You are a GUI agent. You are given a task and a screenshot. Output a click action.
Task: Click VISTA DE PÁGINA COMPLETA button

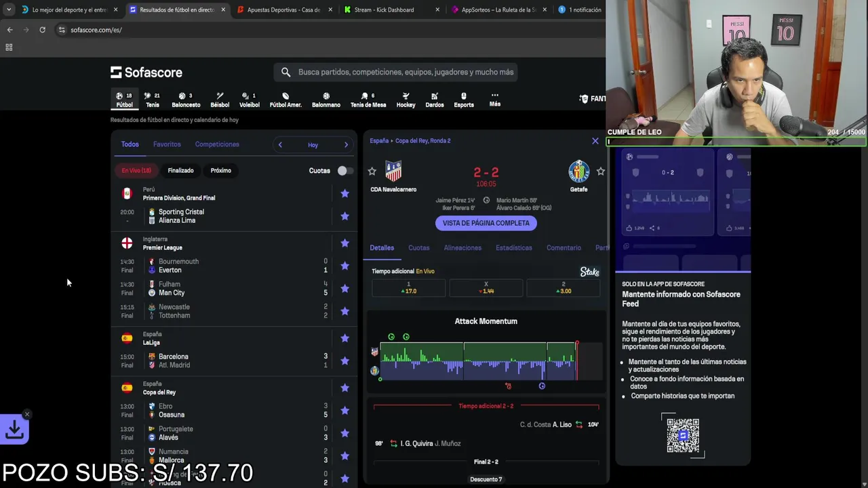coord(486,223)
